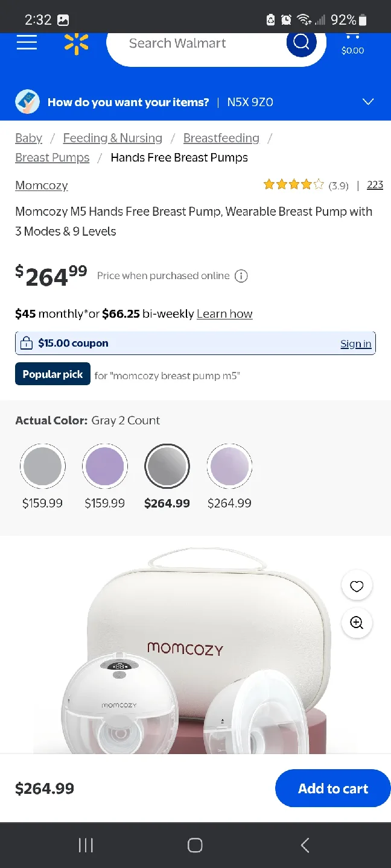
Task: Open the Walmart home page via spark logo
Action: tap(75, 42)
